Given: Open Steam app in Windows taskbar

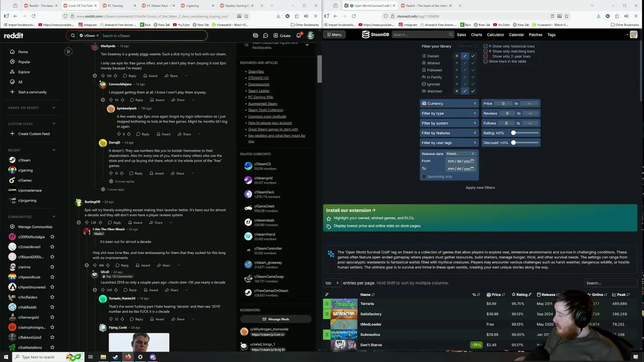Looking at the screenshot, I should point(115,357).
